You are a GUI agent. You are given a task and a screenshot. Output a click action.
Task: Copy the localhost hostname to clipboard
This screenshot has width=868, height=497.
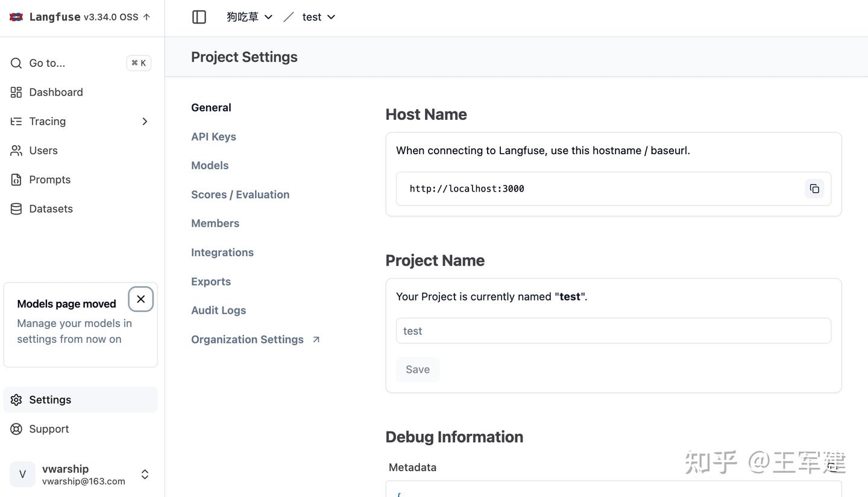coord(814,189)
